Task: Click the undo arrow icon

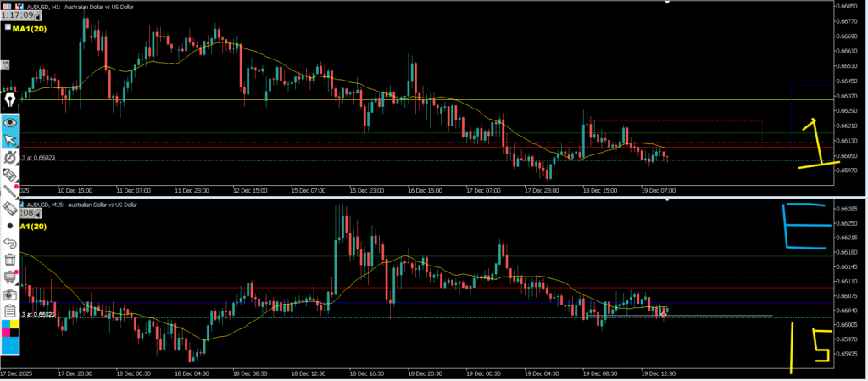Action: tap(10, 243)
